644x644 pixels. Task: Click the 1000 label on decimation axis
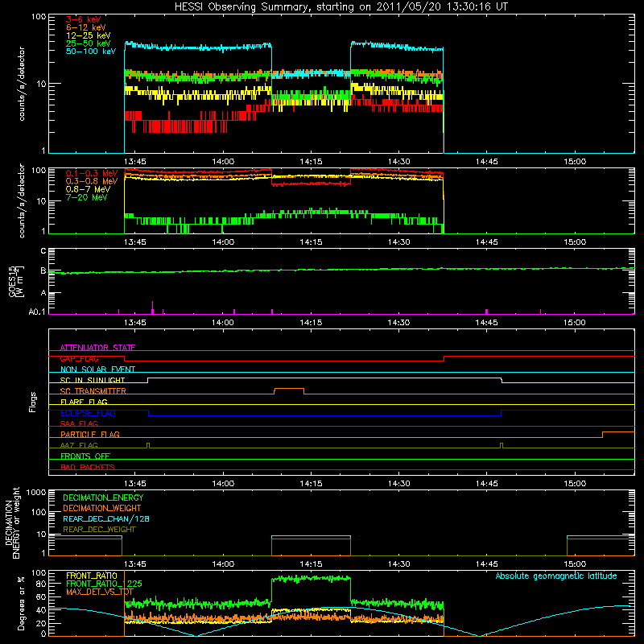tap(36, 492)
